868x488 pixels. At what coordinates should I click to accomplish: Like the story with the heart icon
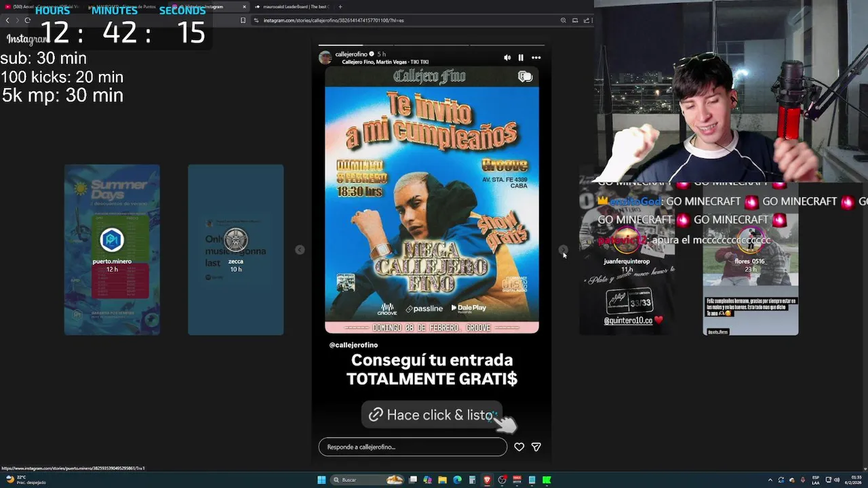coord(519,447)
